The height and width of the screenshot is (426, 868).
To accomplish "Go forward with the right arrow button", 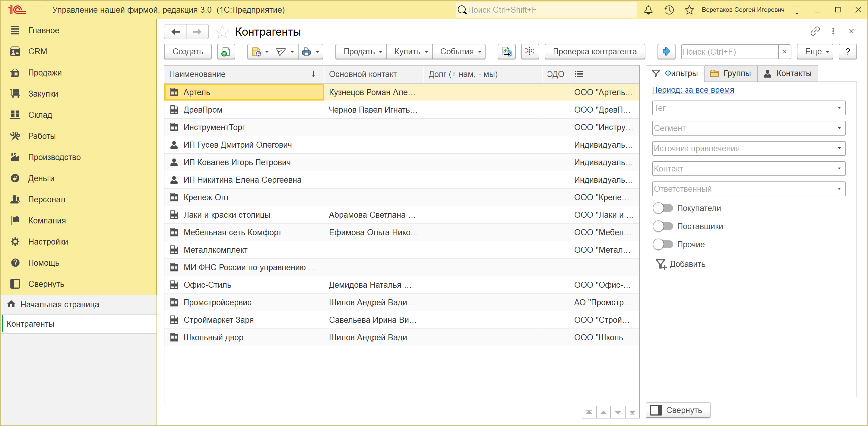I will coord(197,32).
